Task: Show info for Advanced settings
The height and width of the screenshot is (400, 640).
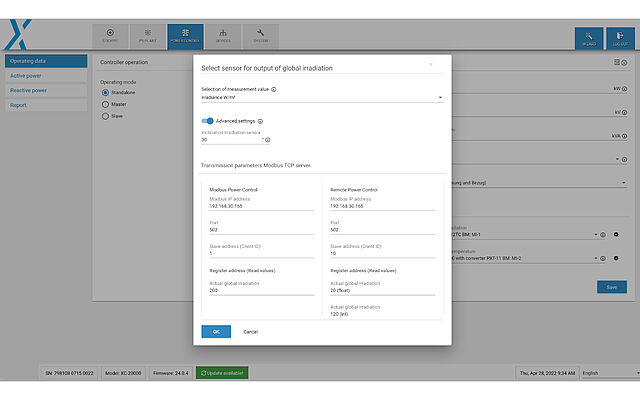Action: [x=260, y=121]
